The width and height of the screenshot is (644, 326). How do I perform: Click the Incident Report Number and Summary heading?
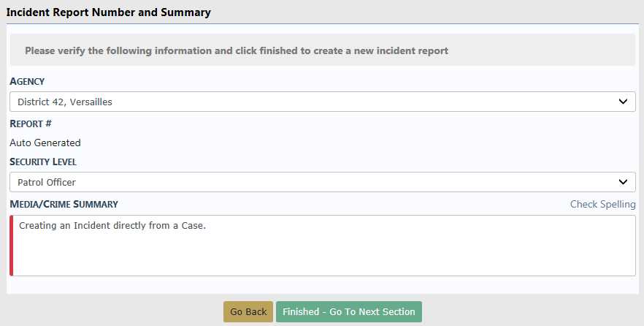pyautogui.click(x=108, y=12)
